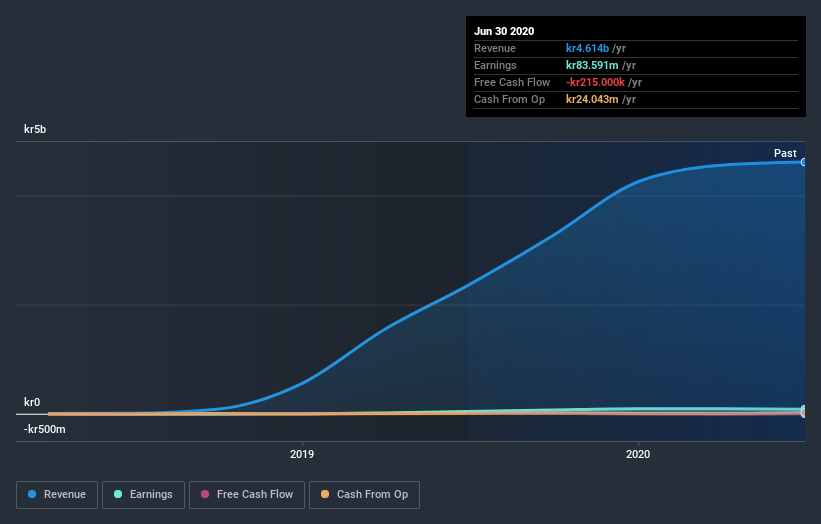This screenshot has width=821, height=524.
Task: Click the blue Revenue legend dot
Action: tap(32, 494)
